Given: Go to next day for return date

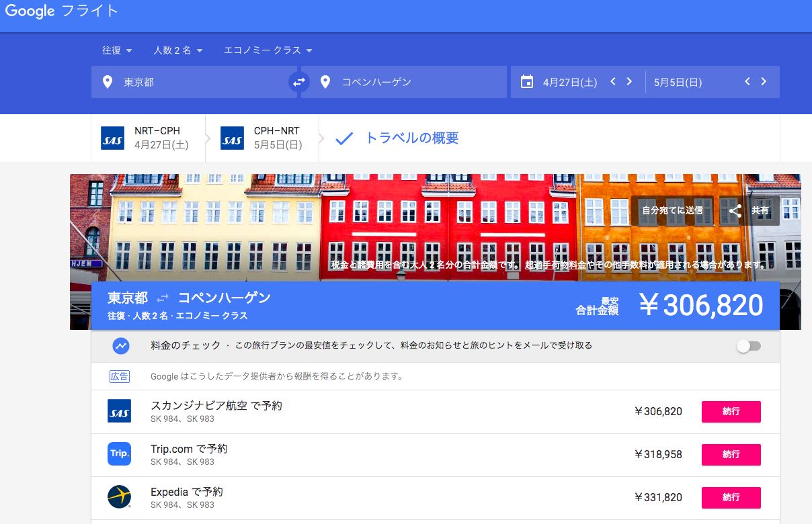Looking at the screenshot, I should coord(764,81).
